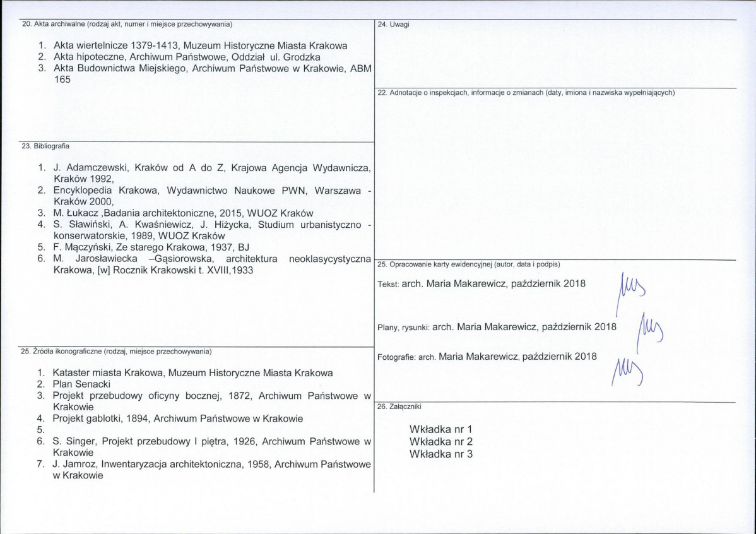Select 'Fotografie: arch. Maria Makarewicz' line
This screenshot has height=534, width=756.
tap(487, 357)
